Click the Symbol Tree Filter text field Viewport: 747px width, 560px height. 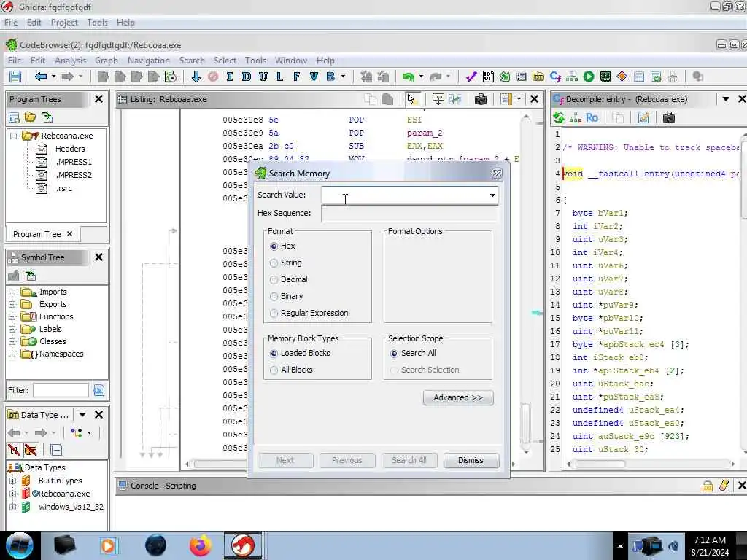[61, 391]
